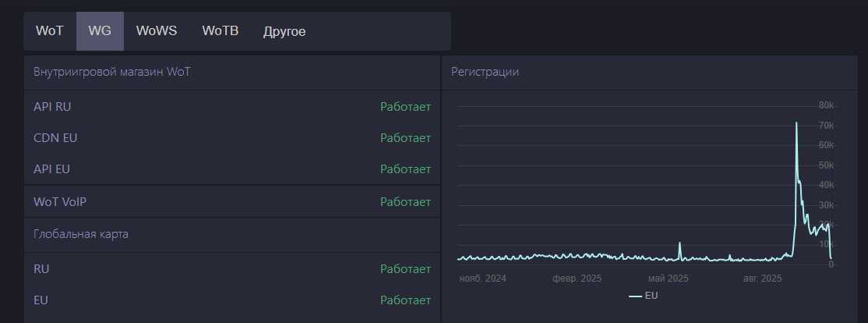The width and height of the screenshot is (868, 323).
Task: Click the май 2025 axis label
Action: pos(668,279)
